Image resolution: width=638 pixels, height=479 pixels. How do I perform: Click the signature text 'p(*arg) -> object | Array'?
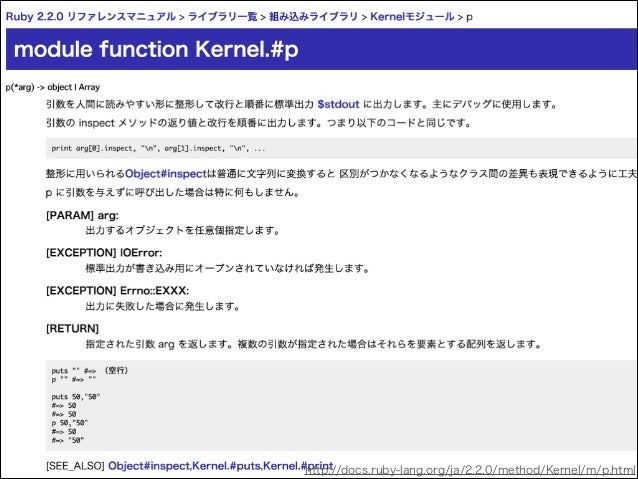pyautogui.click(x=52, y=87)
